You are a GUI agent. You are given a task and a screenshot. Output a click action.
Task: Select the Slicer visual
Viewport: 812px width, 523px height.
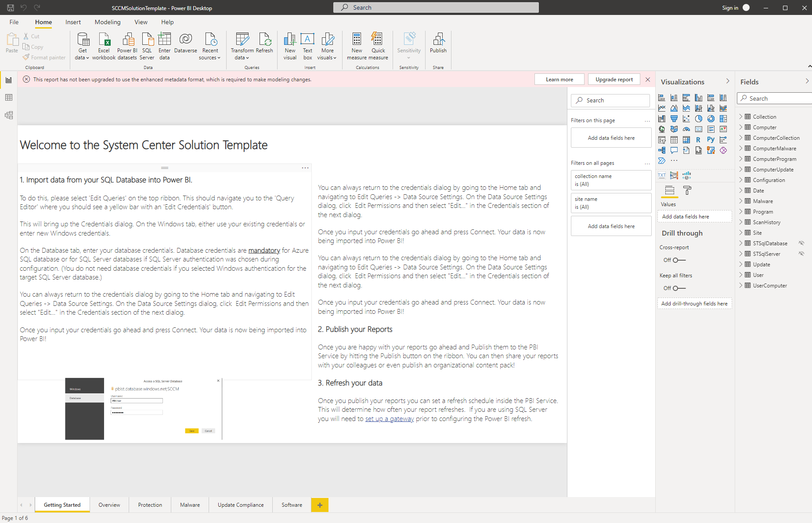point(662,140)
